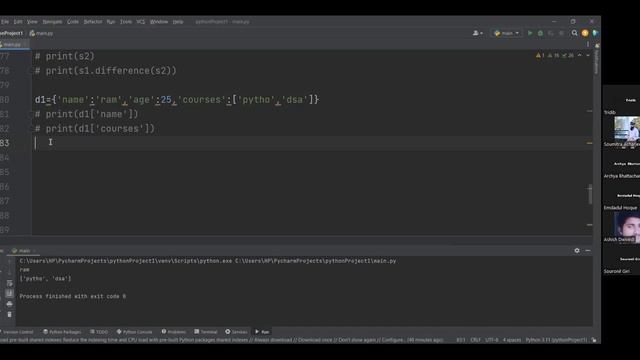Open Search Everywhere magnifier icon
This screenshot has width=640, height=360.
pos(574,33)
